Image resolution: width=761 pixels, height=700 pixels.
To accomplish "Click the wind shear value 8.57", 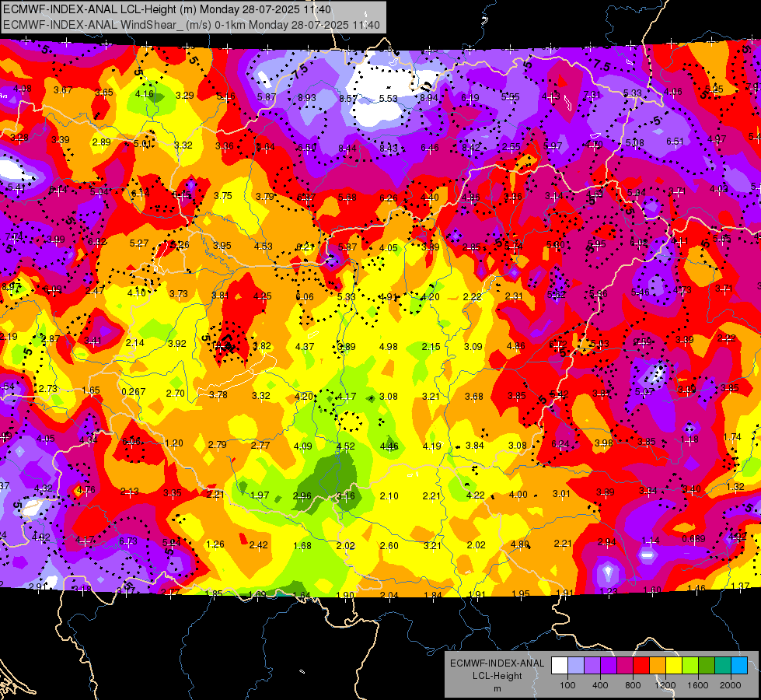I will (348, 99).
